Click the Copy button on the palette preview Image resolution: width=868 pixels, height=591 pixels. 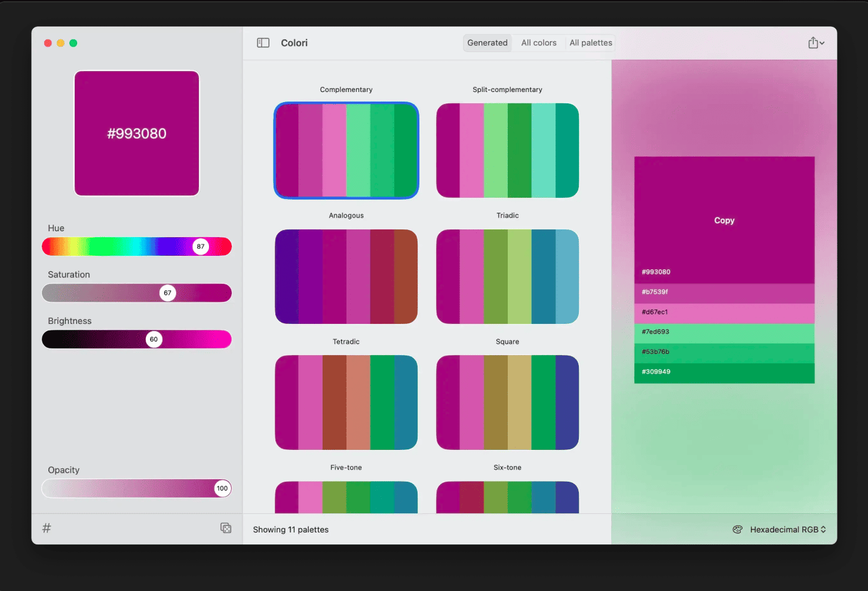point(724,221)
